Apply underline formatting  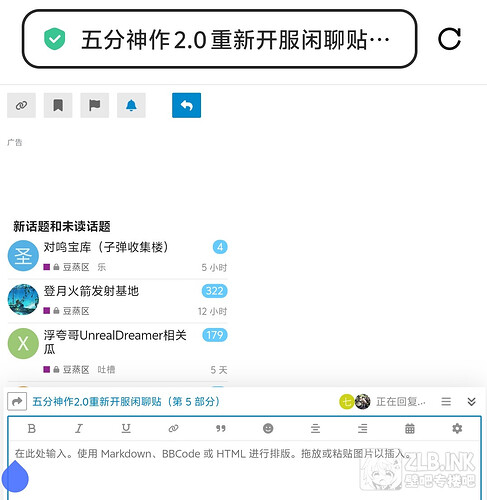click(x=126, y=429)
